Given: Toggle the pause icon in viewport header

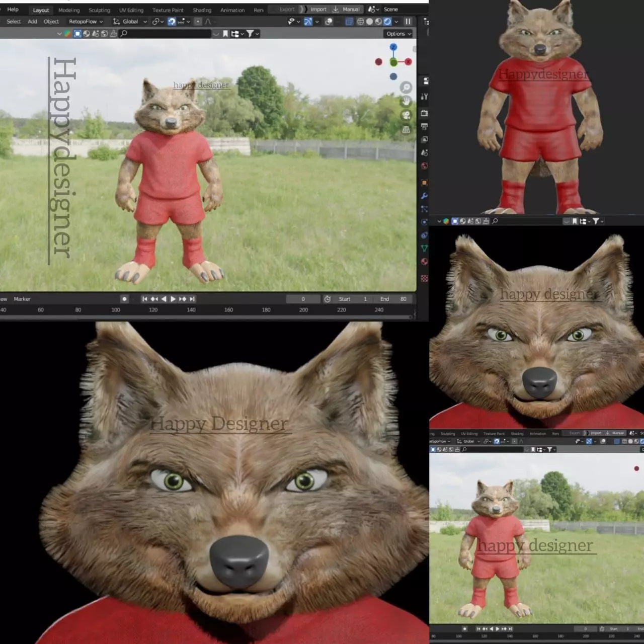Looking at the screenshot, I should pyautogui.click(x=408, y=22).
